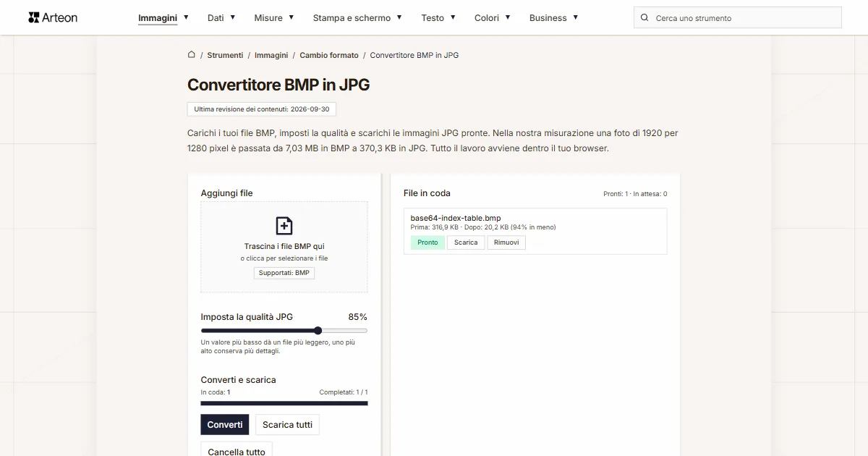Expand the Stampa e schermo dropdown arrow
868x456 pixels.
click(399, 17)
